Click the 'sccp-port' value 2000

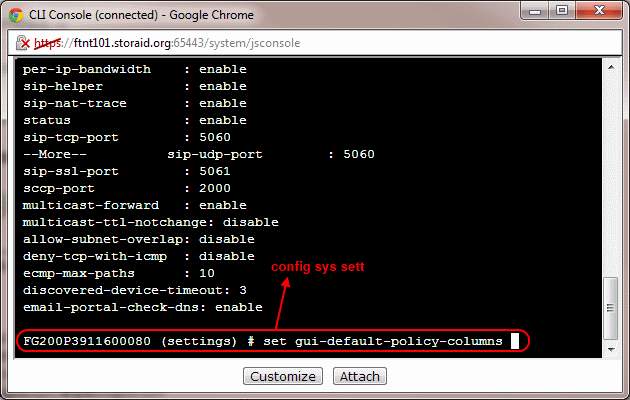click(215, 188)
